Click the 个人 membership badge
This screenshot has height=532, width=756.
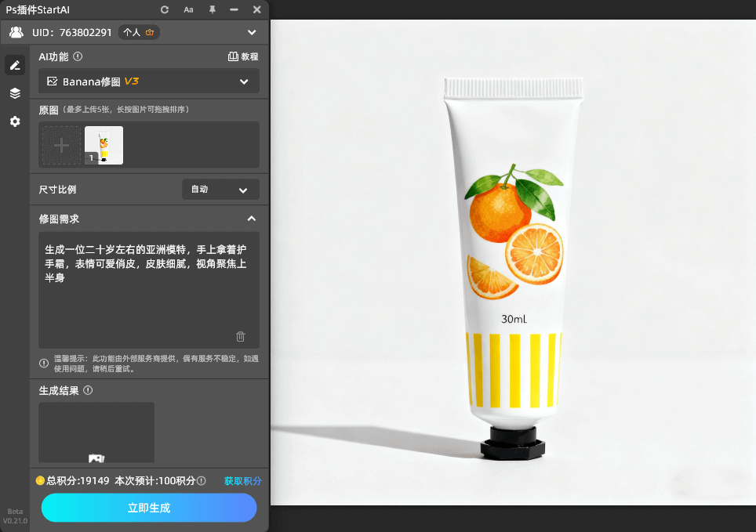138,32
